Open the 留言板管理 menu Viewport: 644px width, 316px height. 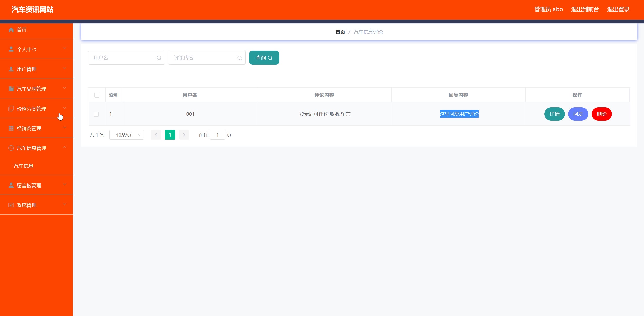pos(29,186)
